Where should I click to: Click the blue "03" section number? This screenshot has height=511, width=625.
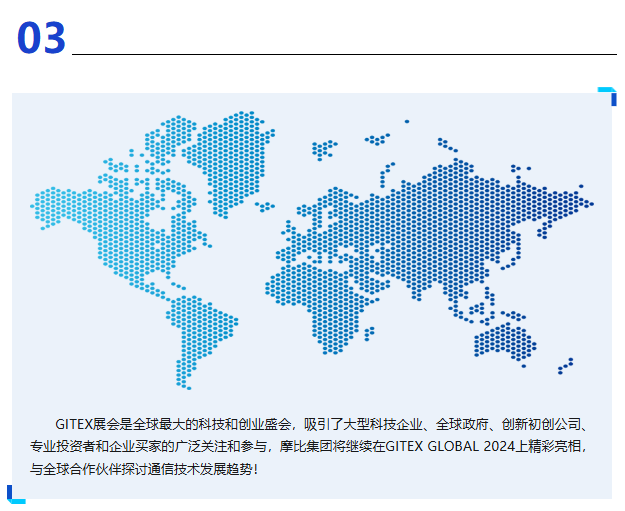(41, 37)
